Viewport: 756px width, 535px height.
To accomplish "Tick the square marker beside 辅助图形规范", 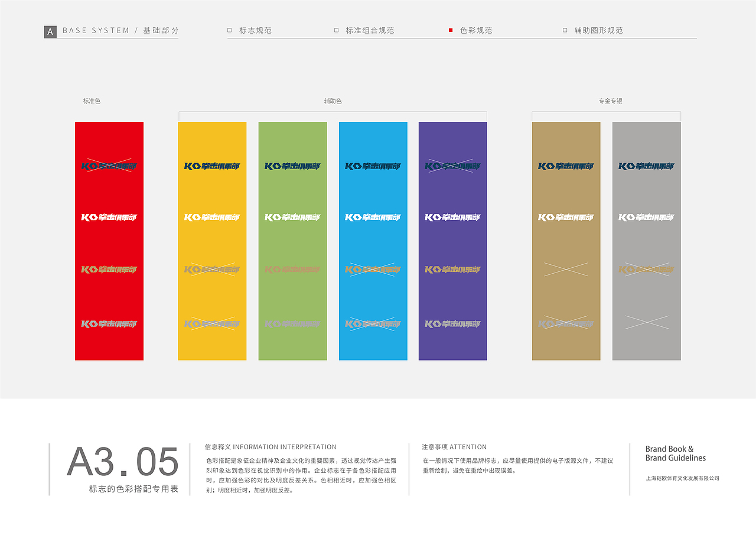I will [x=565, y=30].
